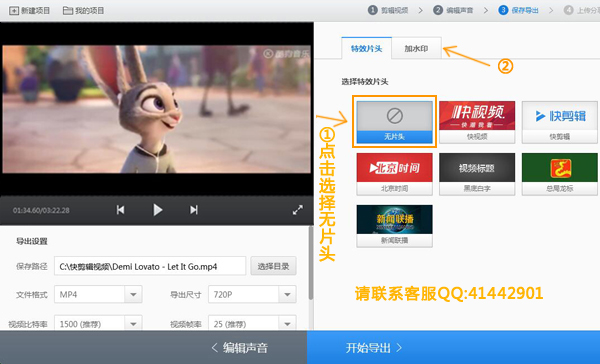Select the 无片头 no-intro thumbnail
Viewport: 600px width, 364px height.
[395, 122]
